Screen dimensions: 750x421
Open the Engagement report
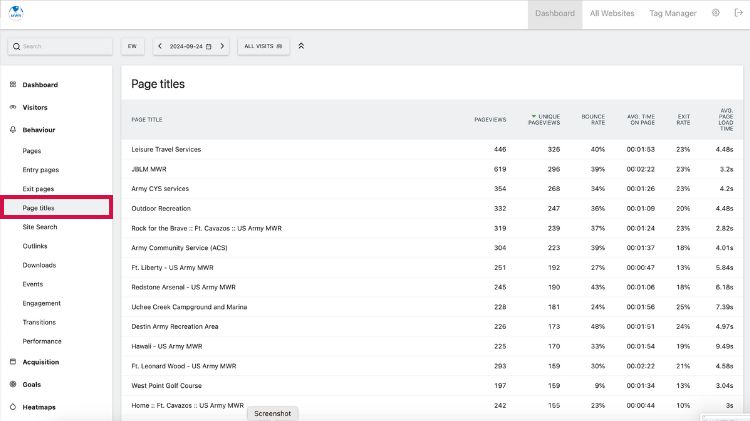tap(42, 303)
